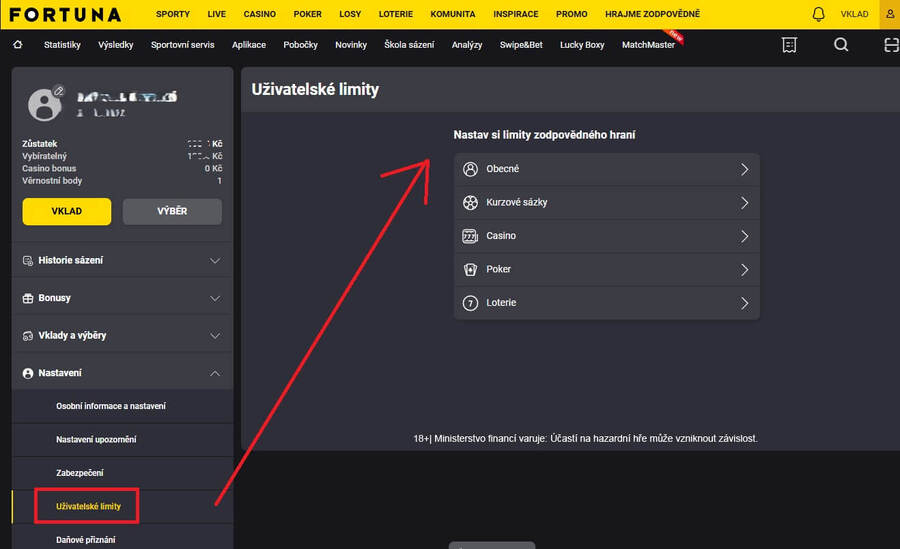Open Aplikace link
This screenshot has height=549, width=900.
coord(249,45)
